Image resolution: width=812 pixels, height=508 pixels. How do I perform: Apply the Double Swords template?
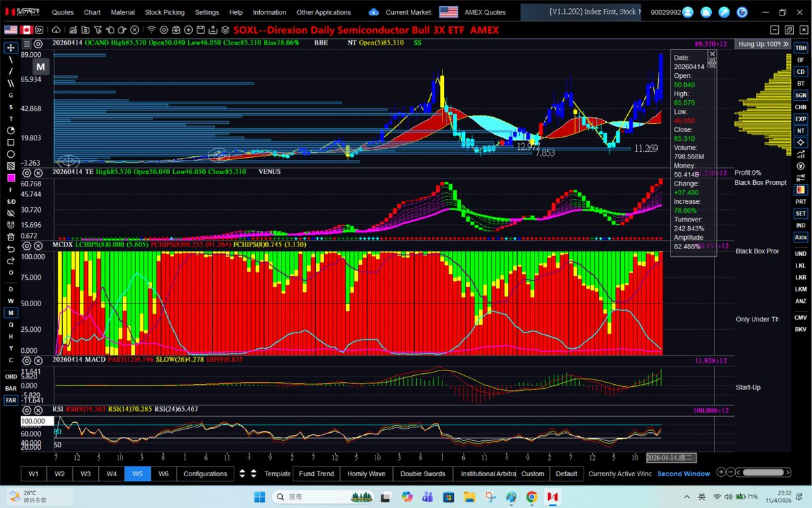click(423, 473)
